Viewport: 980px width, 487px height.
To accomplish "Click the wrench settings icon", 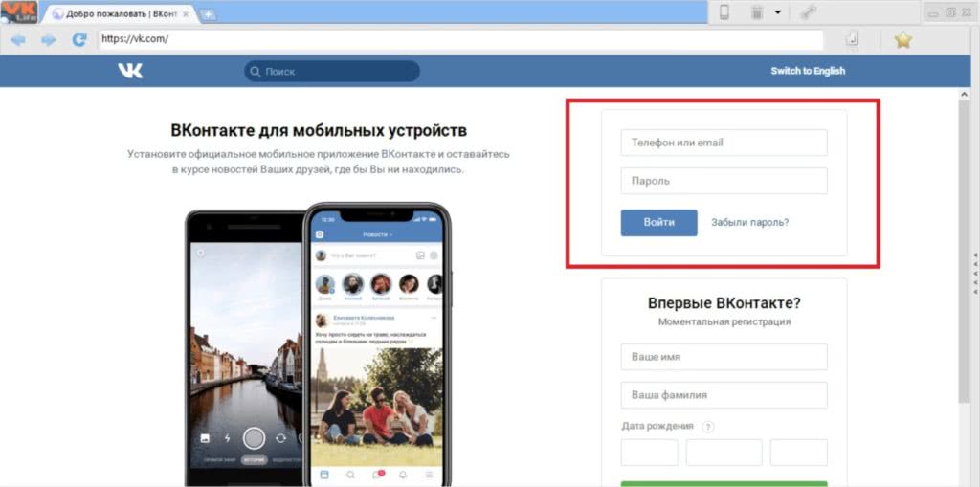I will pos(808,12).
